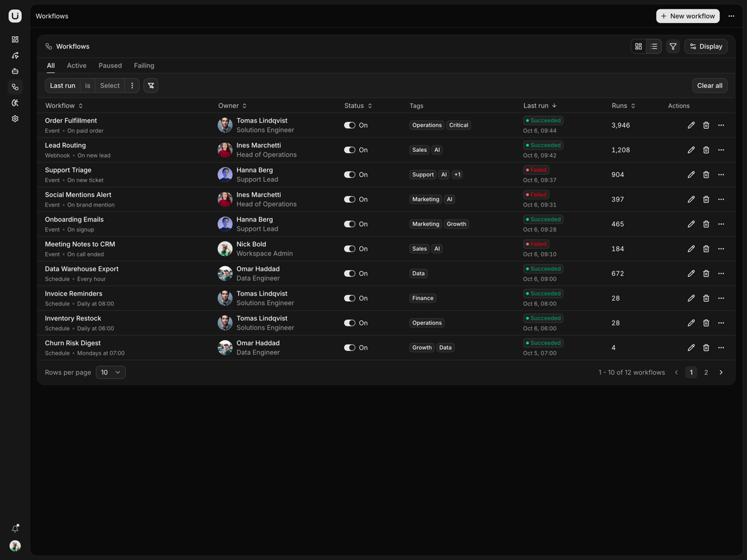This screenshot has height=560, width=747.
Task: Switch to list view layout
Action: (x=654, y=47)
